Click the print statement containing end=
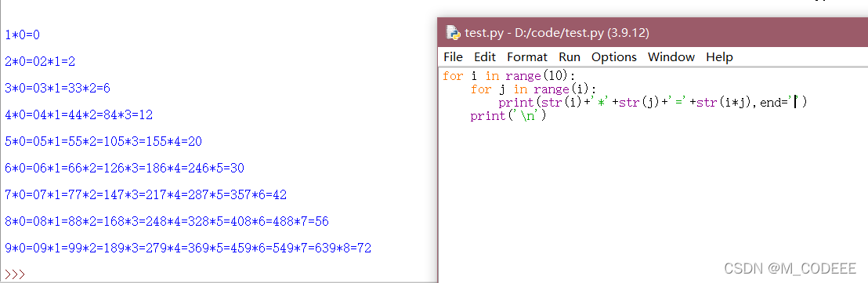 coord(652,103)
